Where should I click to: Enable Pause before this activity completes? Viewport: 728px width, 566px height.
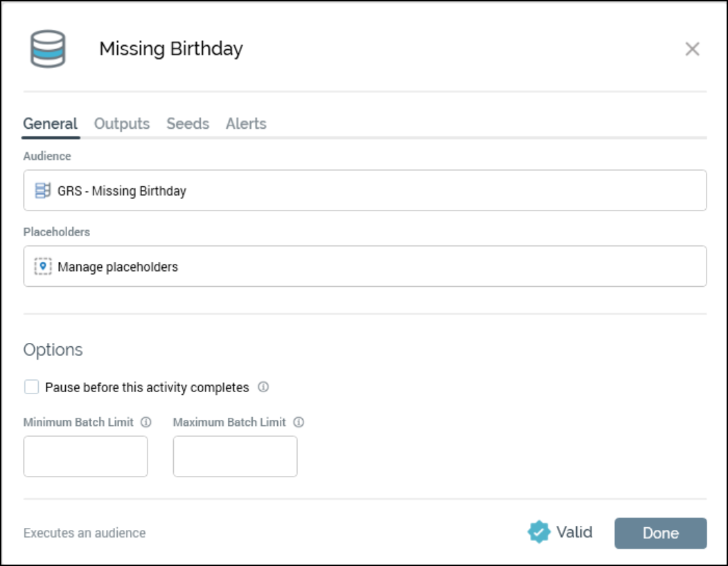31,387
